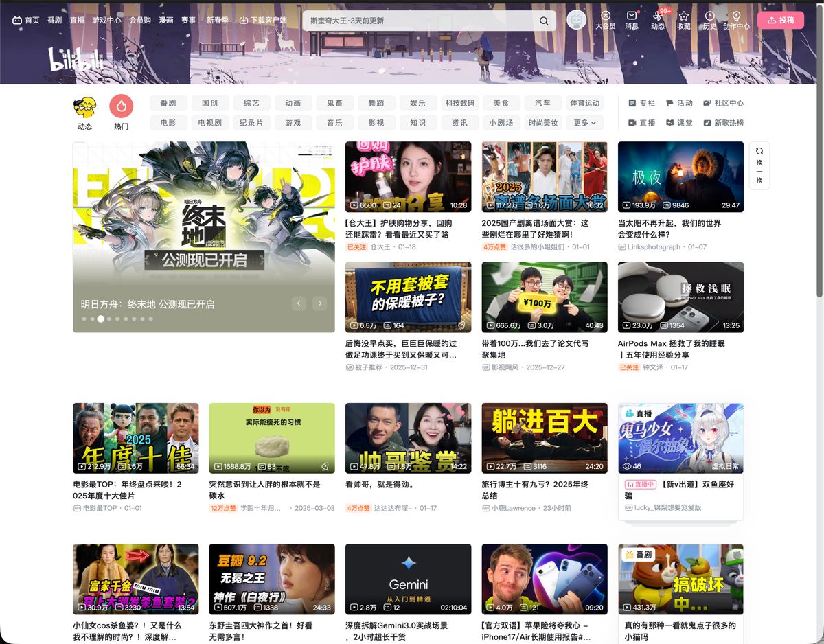The height and width of the screenshot is (644, 824).
Task: Click the search magnifier icon
Action: click(544, 21)
